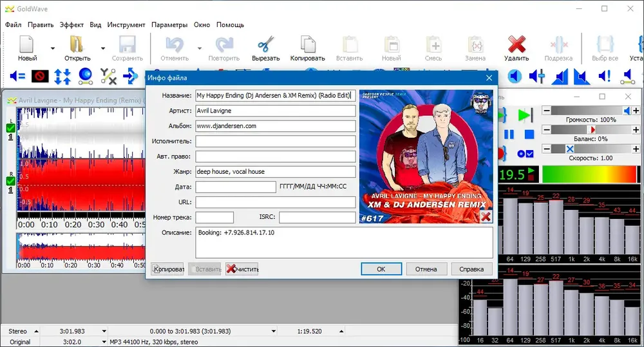
Task: Click the Скорость speed slider X handle
Action: (570, 149)
